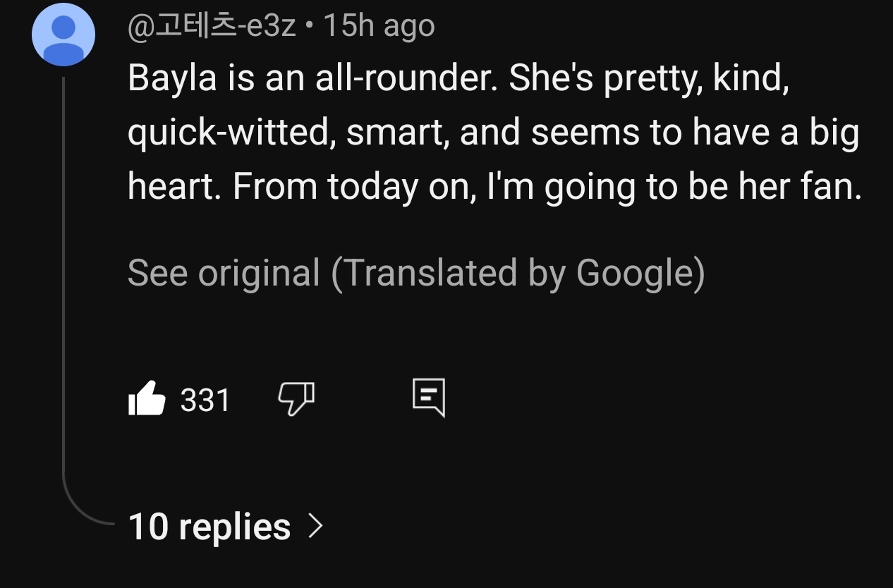This screenshot has width=893, height=588.
Task: Expand replies using the chevron arrow
Action: 315,526
